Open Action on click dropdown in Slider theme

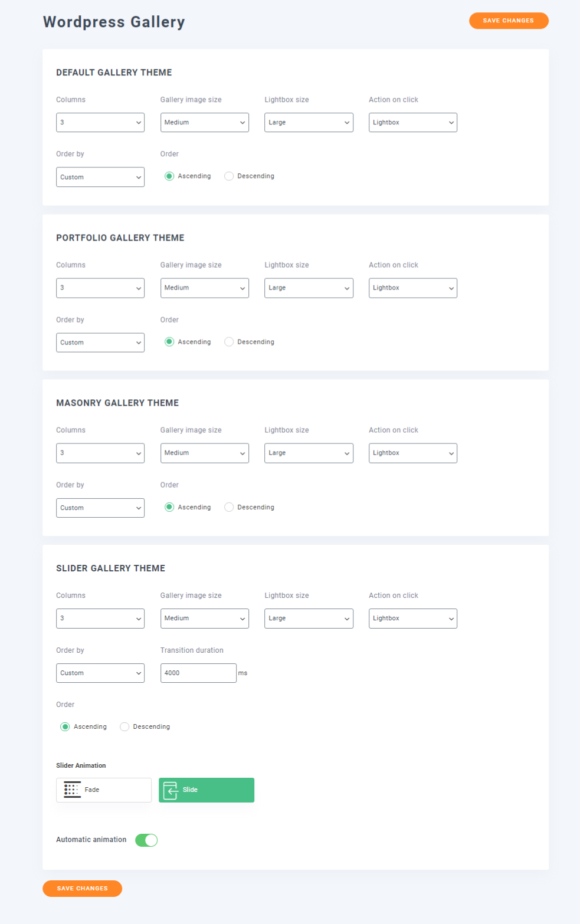[x=413, y=619]
